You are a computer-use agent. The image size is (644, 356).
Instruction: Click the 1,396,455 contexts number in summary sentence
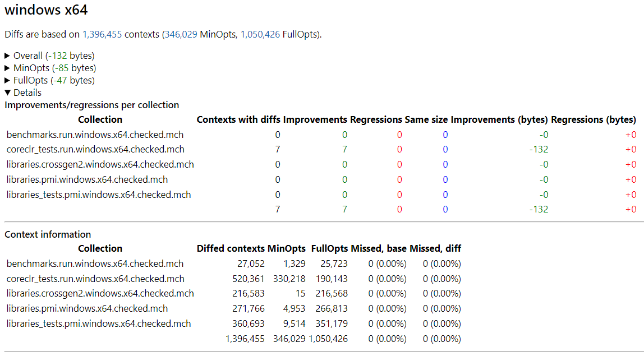point(102,34)
